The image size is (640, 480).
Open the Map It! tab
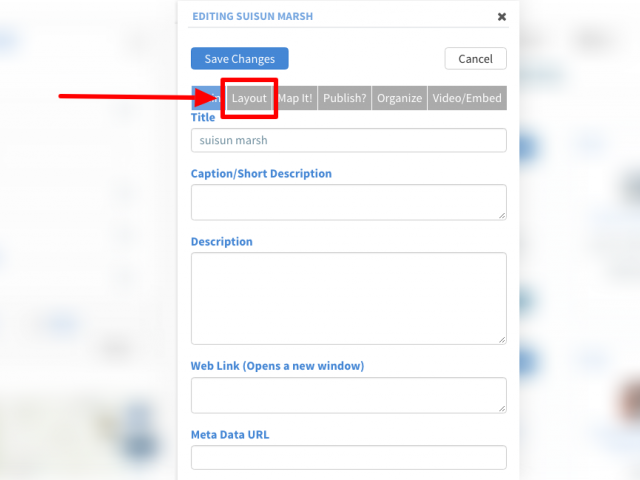[x=295, y=98]
